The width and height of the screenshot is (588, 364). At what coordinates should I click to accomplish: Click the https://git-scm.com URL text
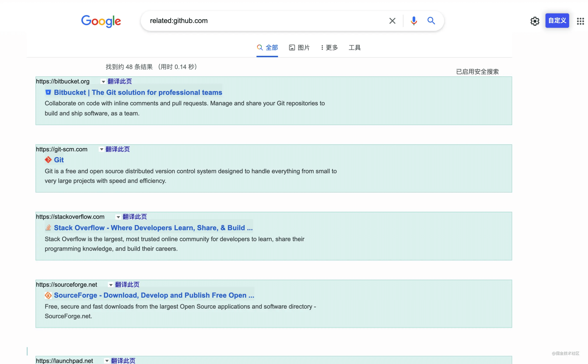62,149
